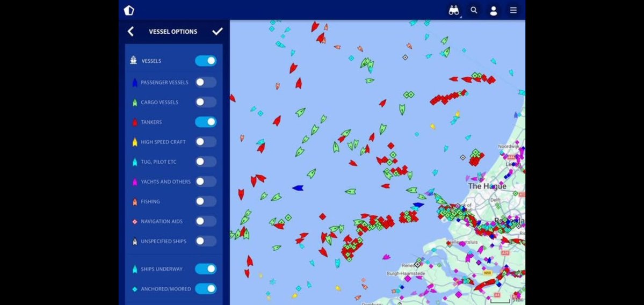Confirm vessel options with checkmark
The width and height of the screenshot is (644, 305).
pyautogui.click(x=218, y=32)
